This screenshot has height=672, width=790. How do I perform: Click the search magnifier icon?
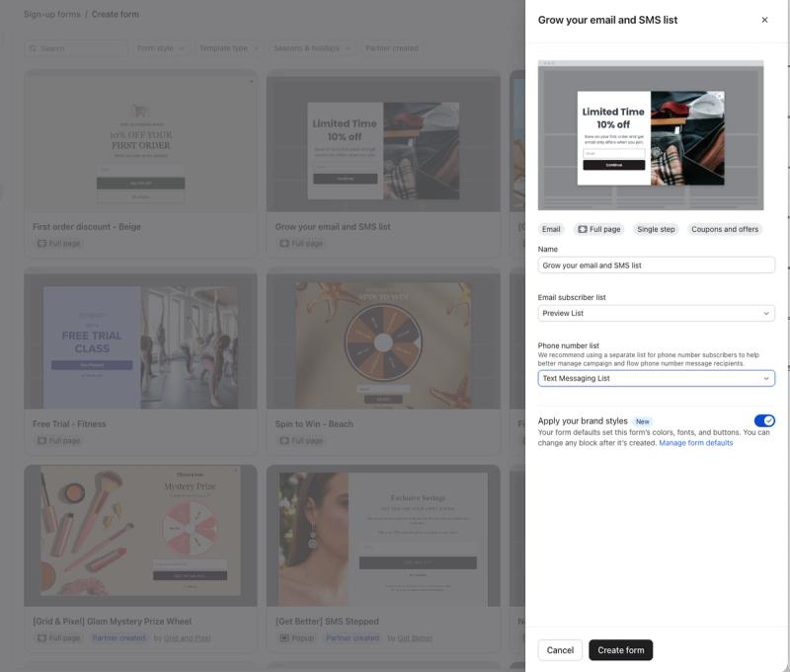pyautogui.click(x=33, y=48)
